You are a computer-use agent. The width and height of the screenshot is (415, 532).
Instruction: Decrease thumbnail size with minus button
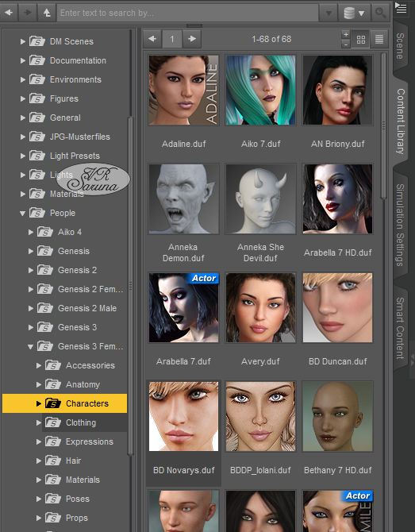[x=345, y=44]
